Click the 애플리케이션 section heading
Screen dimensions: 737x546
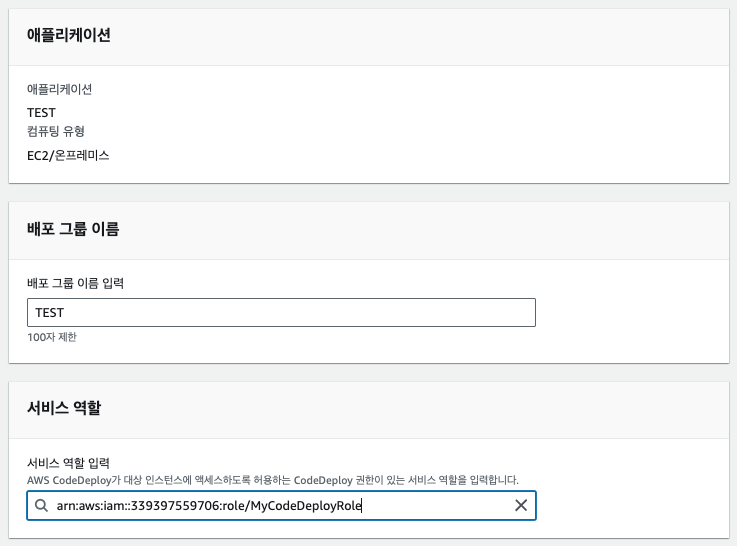pyautogui.click(x=69, y=35)
